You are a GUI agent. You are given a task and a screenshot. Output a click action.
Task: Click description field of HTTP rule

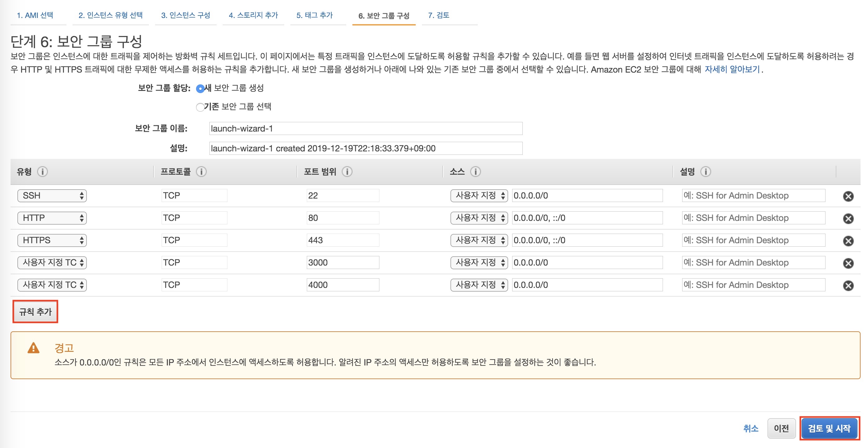[x=754, y=218]
